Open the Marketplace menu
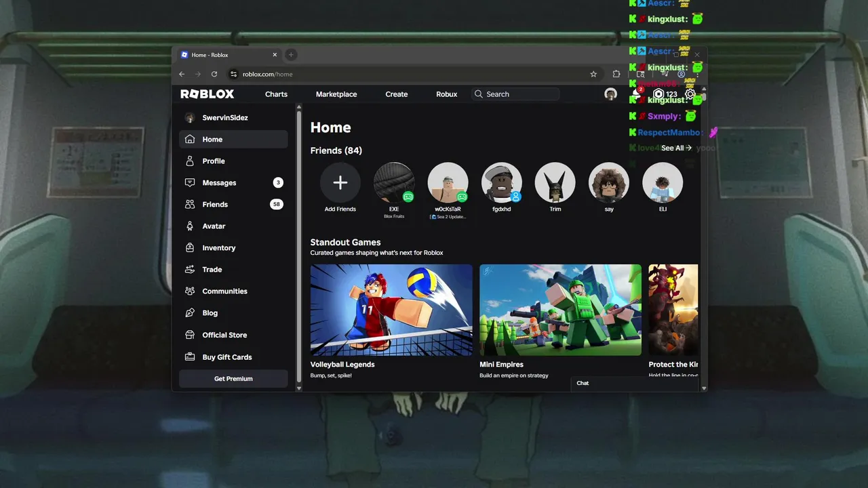Viewport: 868px width, 488px height. tap(336, 94)
